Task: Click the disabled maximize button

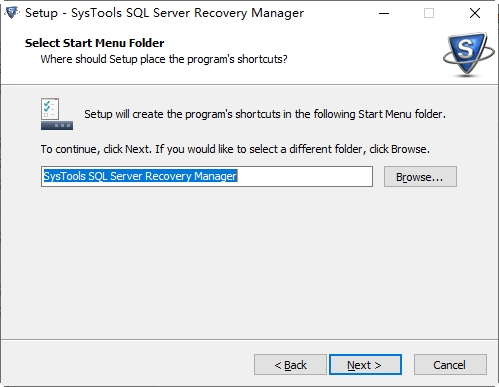Action: point(429,13)
